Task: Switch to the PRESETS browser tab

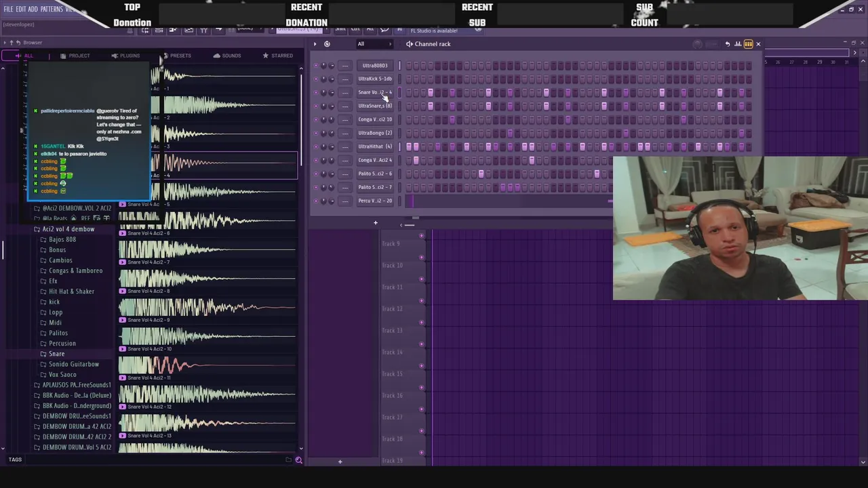Action: point(176,56)
